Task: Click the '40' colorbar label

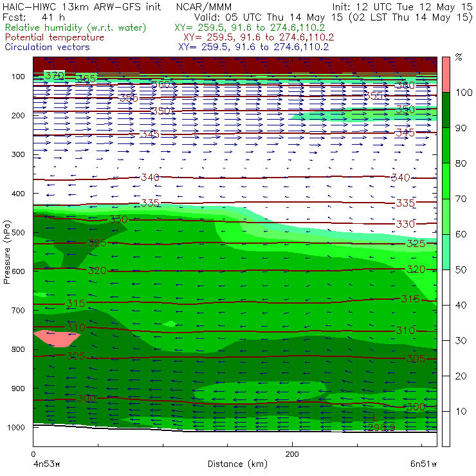Action: (461, 305)
